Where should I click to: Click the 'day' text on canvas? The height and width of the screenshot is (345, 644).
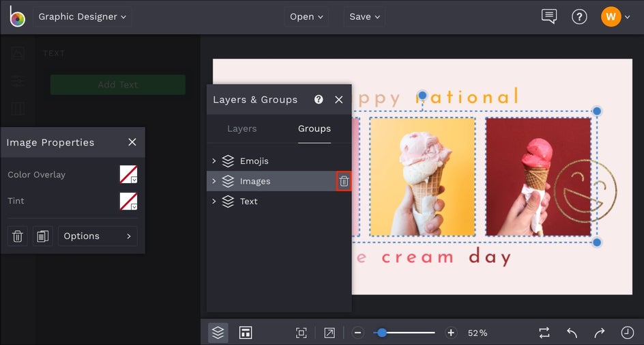[490, 257]
